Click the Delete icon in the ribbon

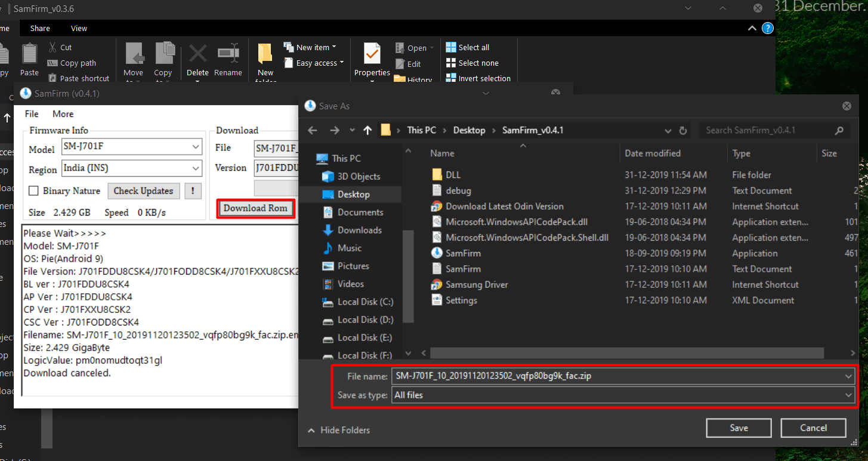point(197,59)
